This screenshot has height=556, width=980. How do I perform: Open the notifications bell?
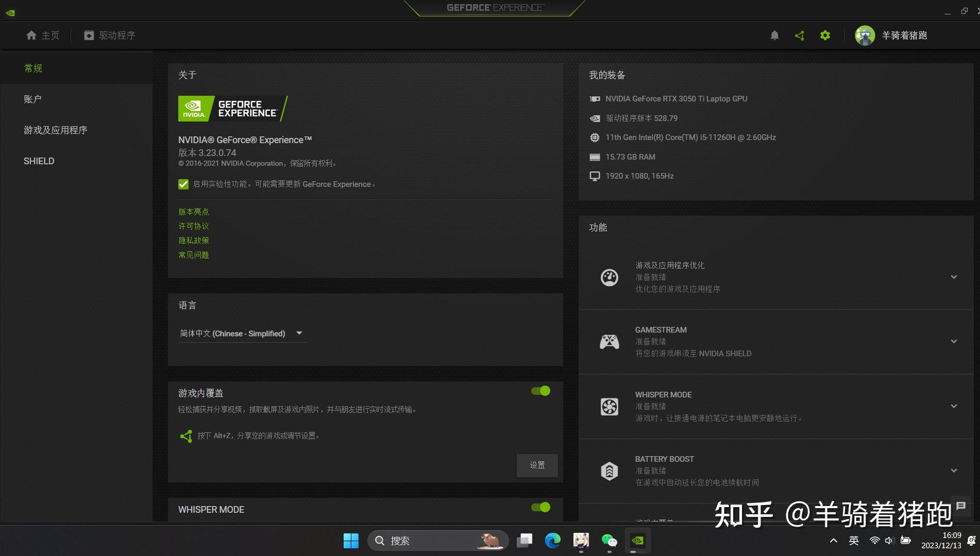pos(774,35)
